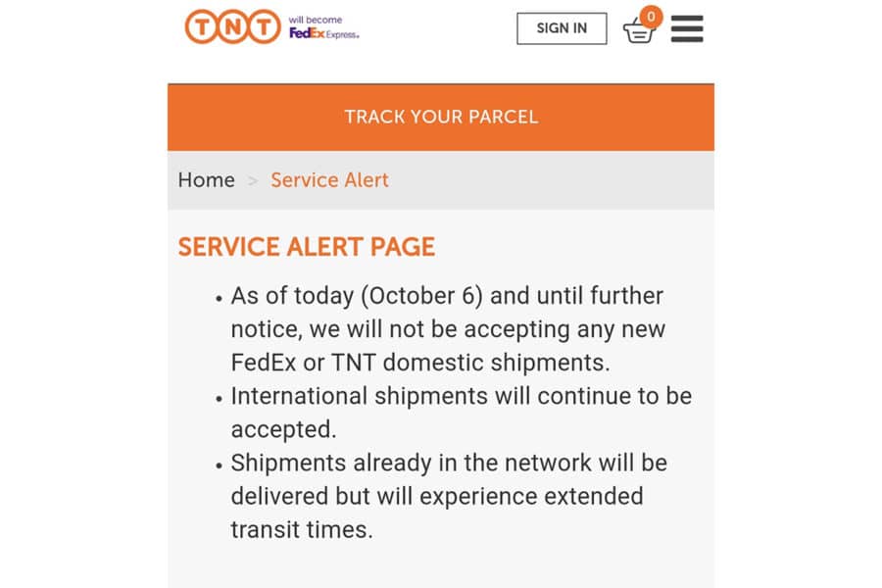Viewport: 882px width, 588px height.
Task: Click the first T circle in the TNT logo
Action: click(201, 26)
